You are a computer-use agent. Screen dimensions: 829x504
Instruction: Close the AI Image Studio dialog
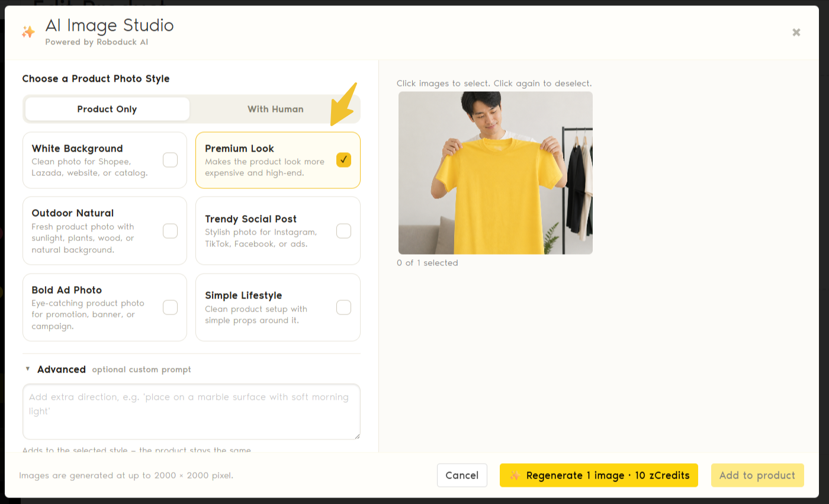(796, 33)
